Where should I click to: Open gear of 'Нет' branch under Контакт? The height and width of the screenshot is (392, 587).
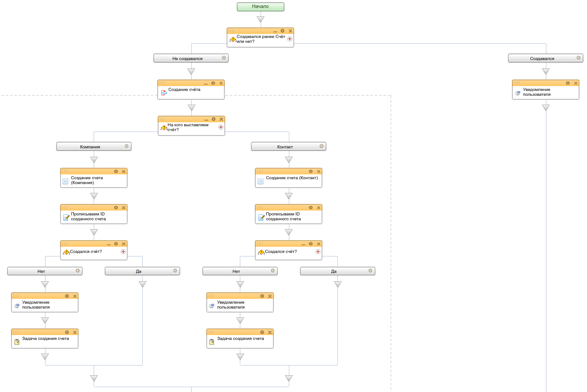pos(273,271)
